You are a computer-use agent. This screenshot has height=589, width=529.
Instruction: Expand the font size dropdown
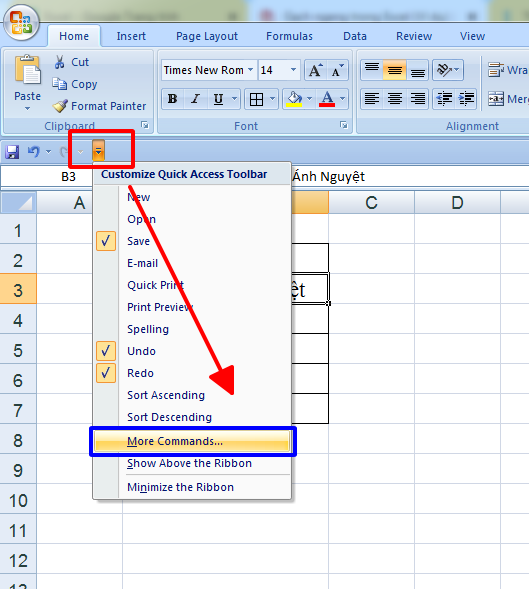(293, 70)
